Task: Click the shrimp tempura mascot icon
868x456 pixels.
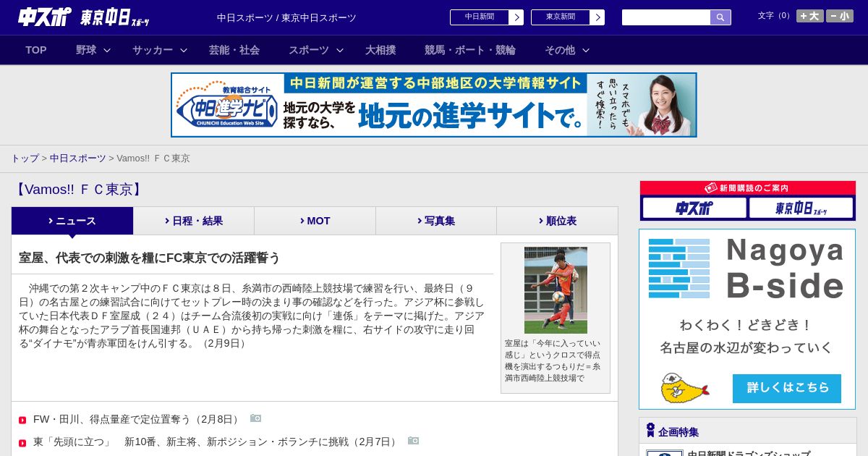Action: click(x=684, y=388)
